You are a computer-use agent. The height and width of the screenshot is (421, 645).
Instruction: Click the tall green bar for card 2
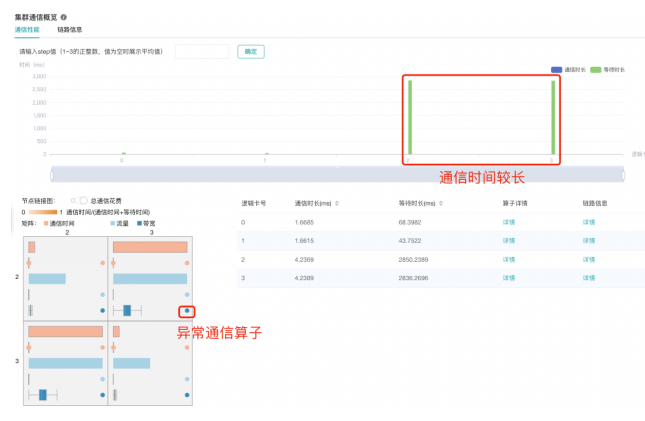[x=410, y=117]
